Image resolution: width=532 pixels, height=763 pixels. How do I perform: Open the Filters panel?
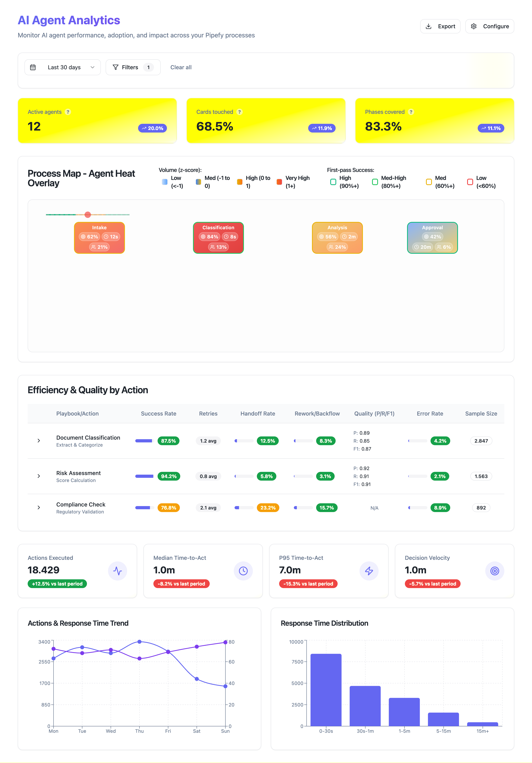133,67
